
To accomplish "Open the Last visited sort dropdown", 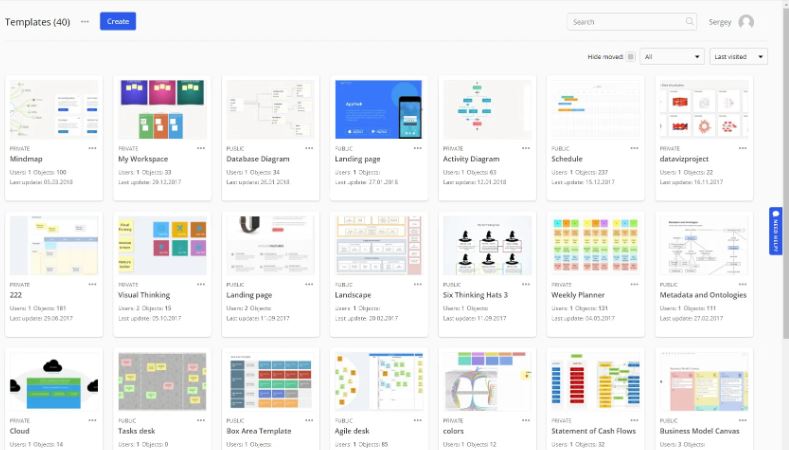I will [x=738, y=57].
